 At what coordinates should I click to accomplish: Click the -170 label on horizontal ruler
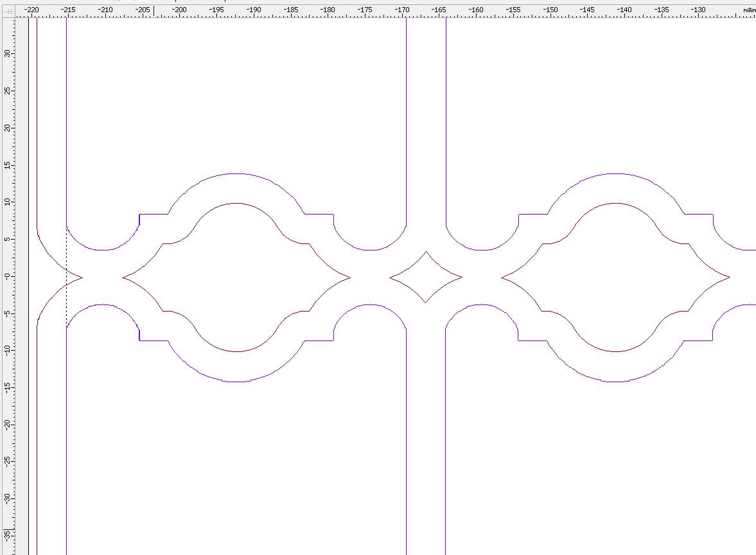click(x=401, y=10)
